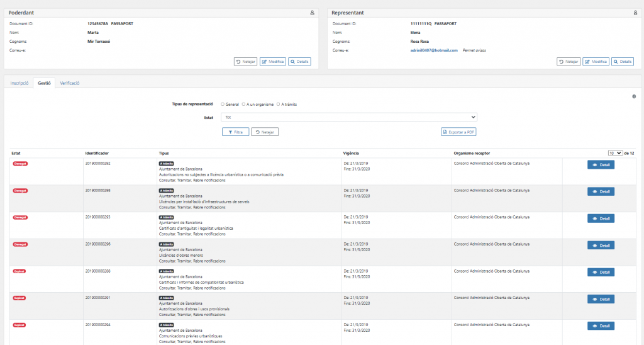Switch to the Inscripció tab
The image size is (644, 345).
[19, 83]
